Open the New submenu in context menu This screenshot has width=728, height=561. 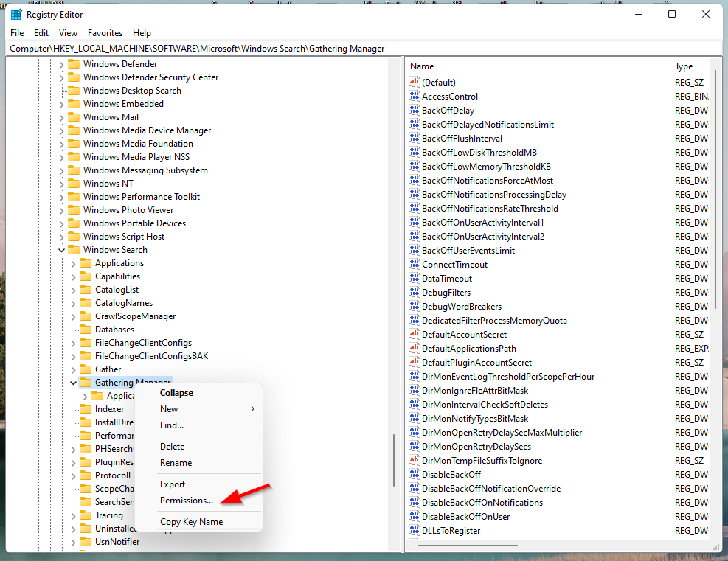(x=169, y=409)
